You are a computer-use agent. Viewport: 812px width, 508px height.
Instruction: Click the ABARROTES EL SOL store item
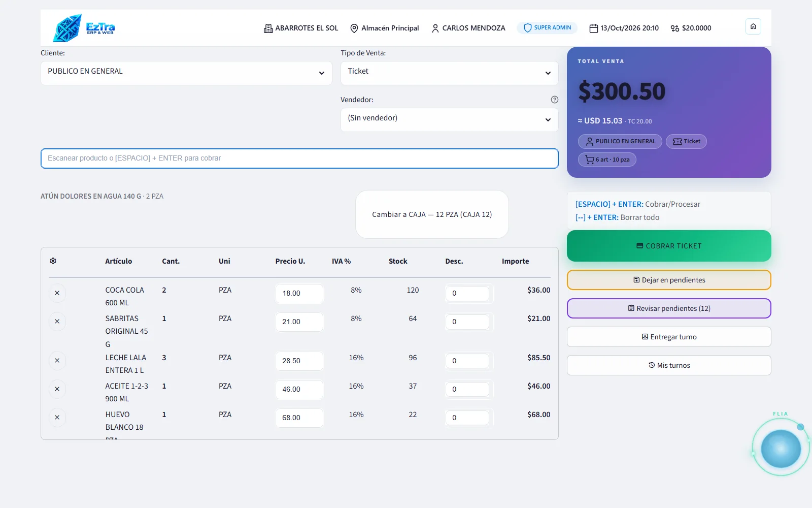[x=301, y=28]
